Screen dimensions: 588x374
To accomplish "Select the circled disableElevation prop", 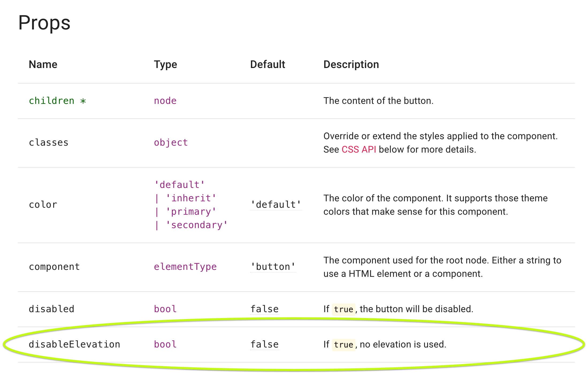I will tap(74, 344).
